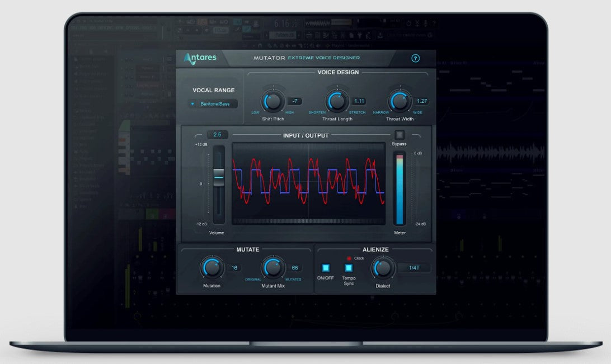The width and height of the screenshot is (611, 364).
Task: Click the Throat Width knob
Action: (x=399, y=101)
